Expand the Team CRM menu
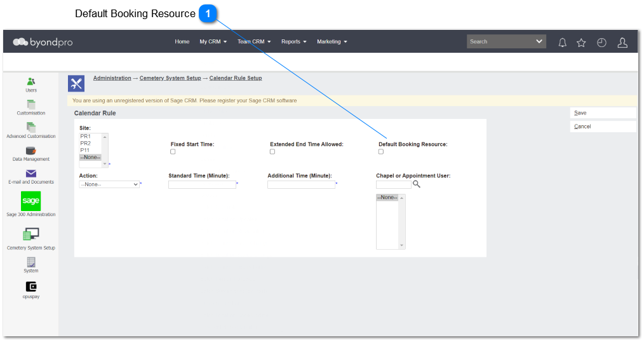The image size is (644, 342). coord(254,41)
